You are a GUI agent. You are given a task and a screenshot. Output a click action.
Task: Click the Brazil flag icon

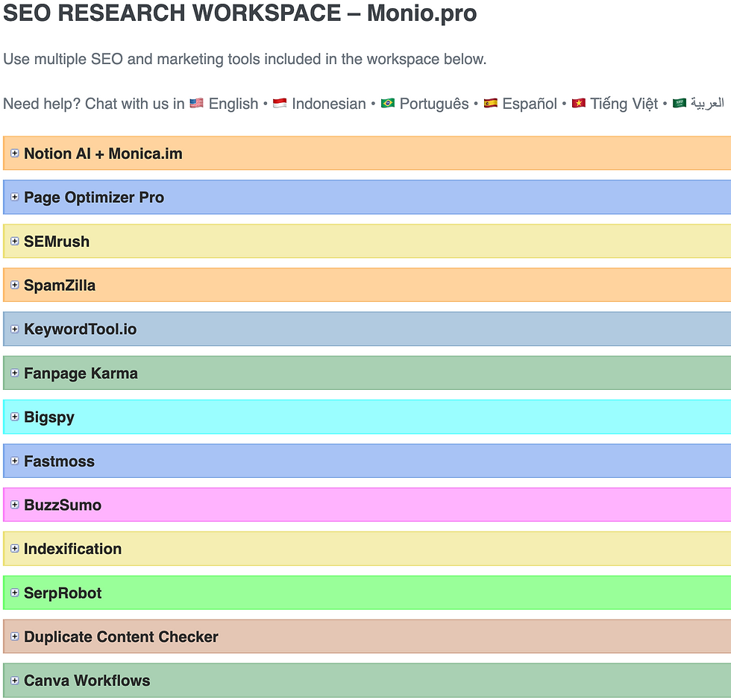387,103
